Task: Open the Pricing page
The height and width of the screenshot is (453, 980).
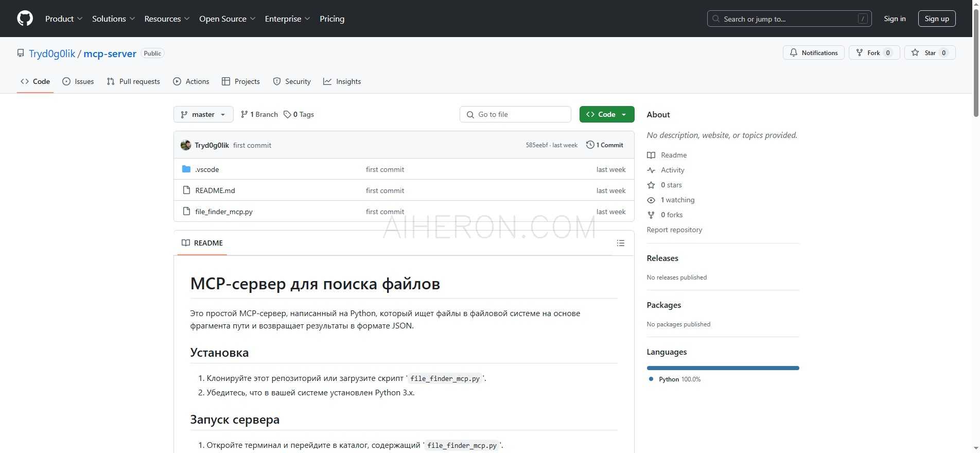Action: tap(332, 19)
